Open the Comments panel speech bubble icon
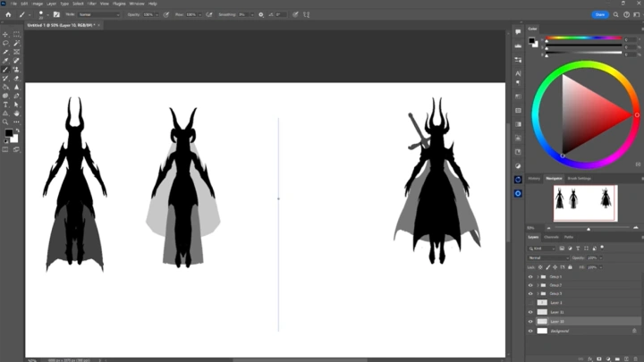The height and width of the screenshot is (362, 644). (518, 31)
